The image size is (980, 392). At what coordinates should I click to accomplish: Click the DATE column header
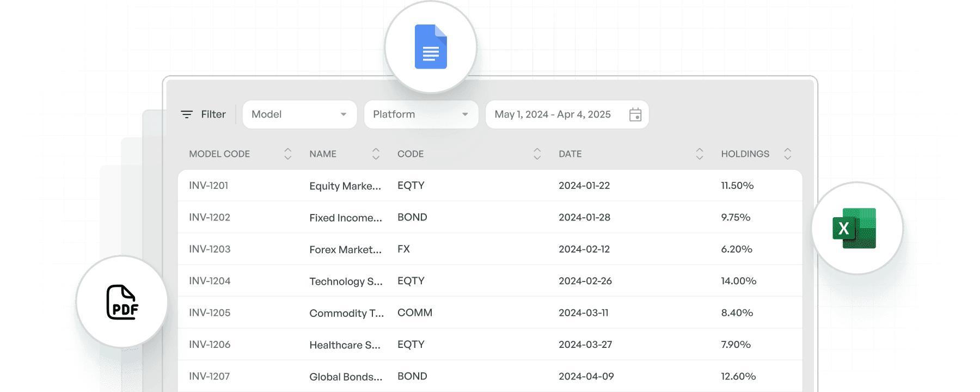(x=570, y=154)
